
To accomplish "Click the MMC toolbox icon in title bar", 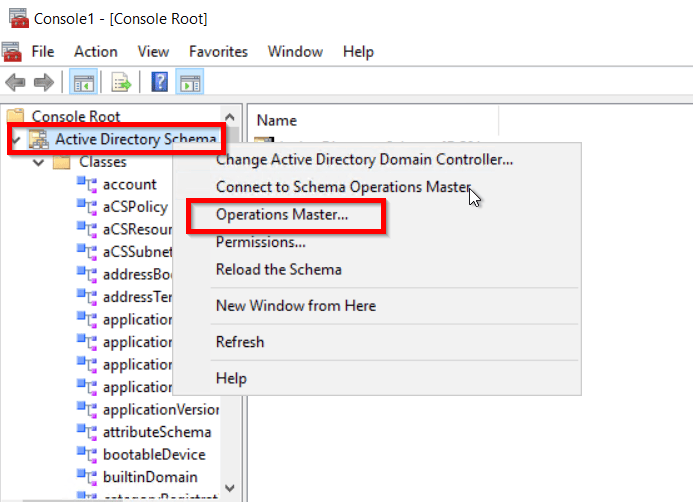I will 19,18.
